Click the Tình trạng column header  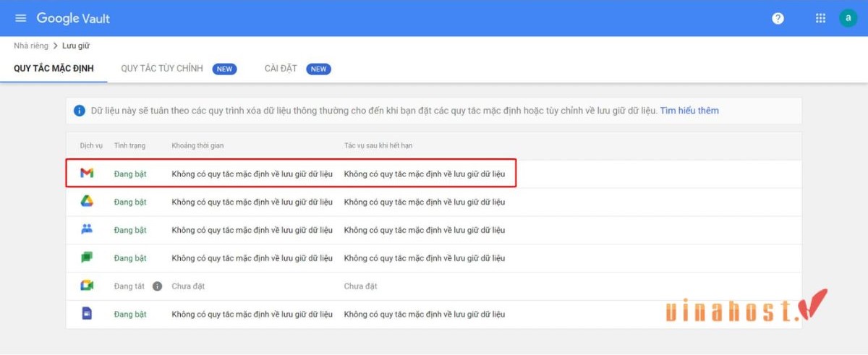129,145
